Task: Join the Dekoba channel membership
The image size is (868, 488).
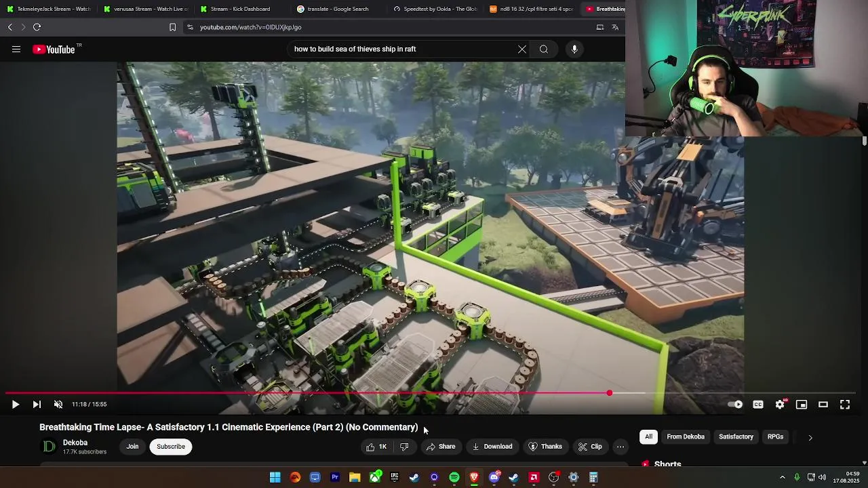Action: pyautogui.click(x=132, y=447)
